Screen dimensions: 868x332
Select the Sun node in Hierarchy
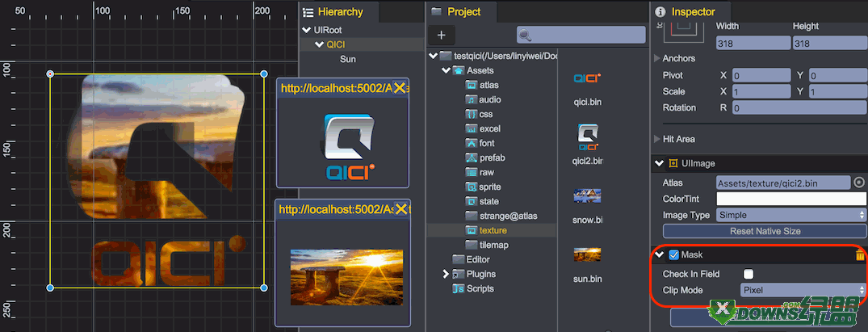[x=348, y=59]
